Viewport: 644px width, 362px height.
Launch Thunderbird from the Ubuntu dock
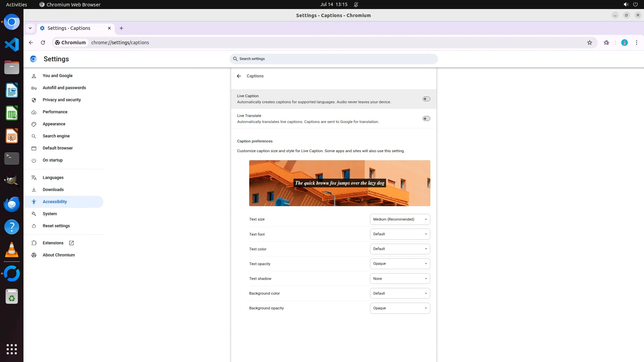coord(12,204)
